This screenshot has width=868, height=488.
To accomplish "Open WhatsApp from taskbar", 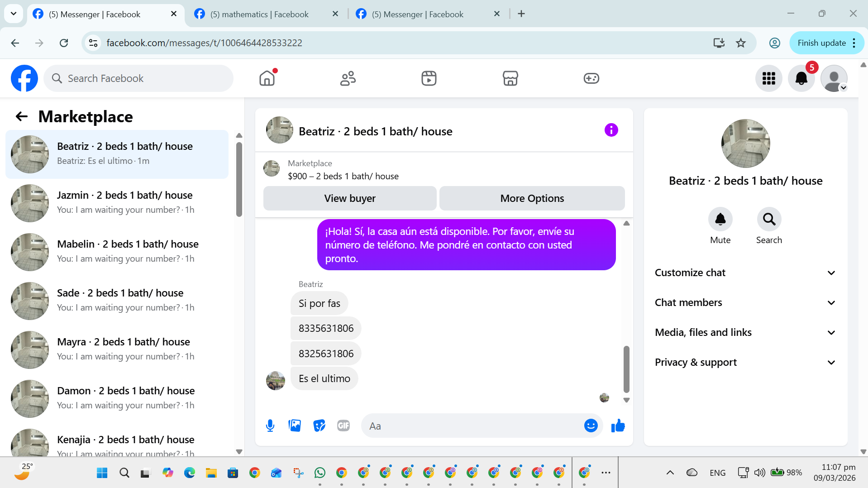I will [x=320, y=473].
